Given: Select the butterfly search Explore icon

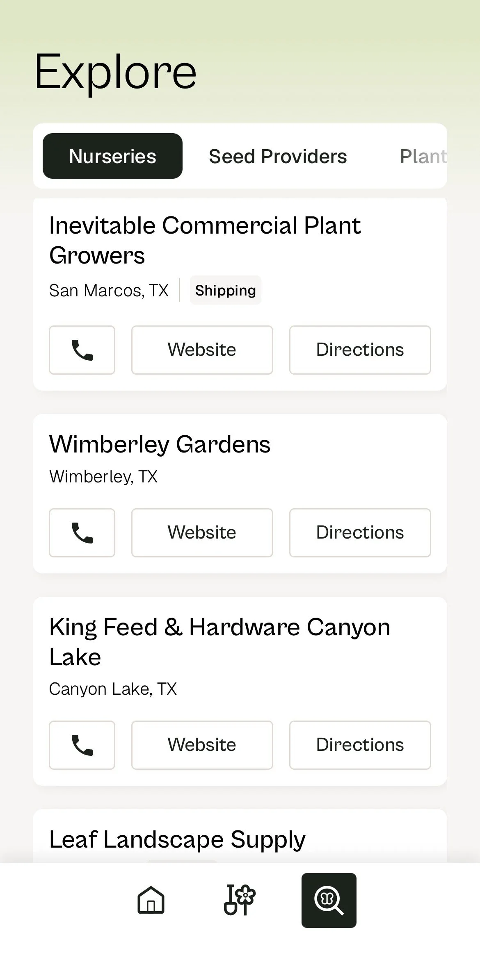Looking at the screenshot, I should [329, 900].
